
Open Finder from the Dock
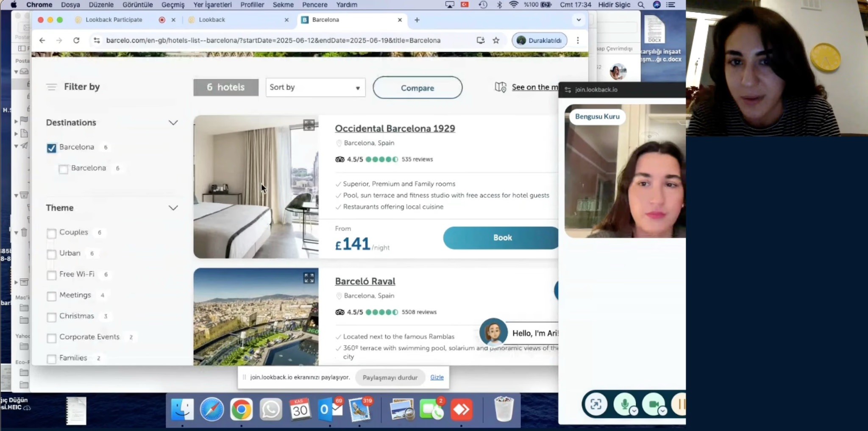point(182,409)
